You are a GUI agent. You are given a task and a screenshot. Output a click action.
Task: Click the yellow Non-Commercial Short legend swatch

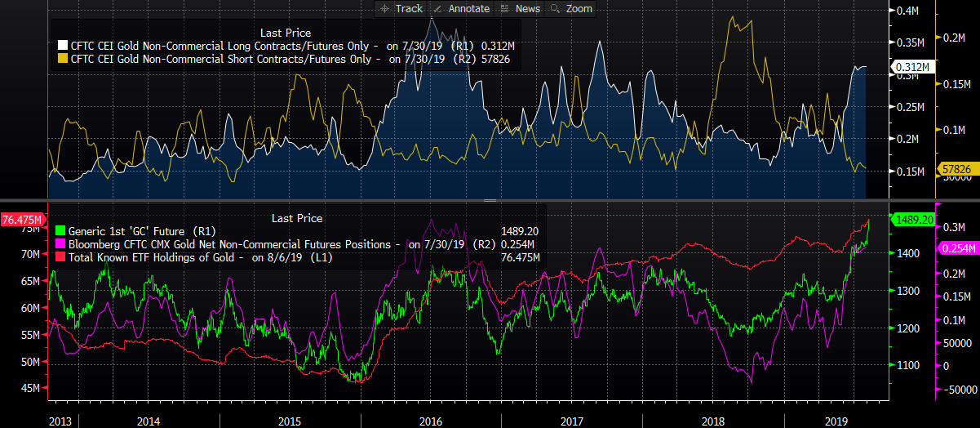[63, 59]
